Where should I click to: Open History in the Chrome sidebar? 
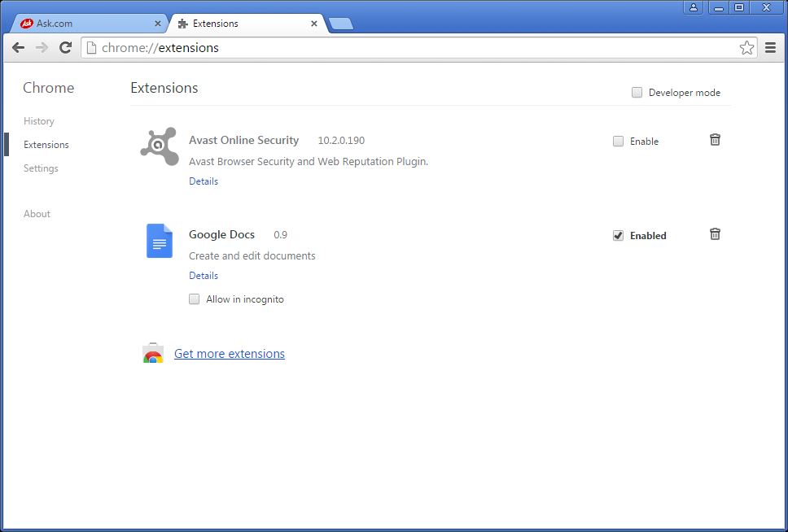pyautogui.click(x=39, y=121)
